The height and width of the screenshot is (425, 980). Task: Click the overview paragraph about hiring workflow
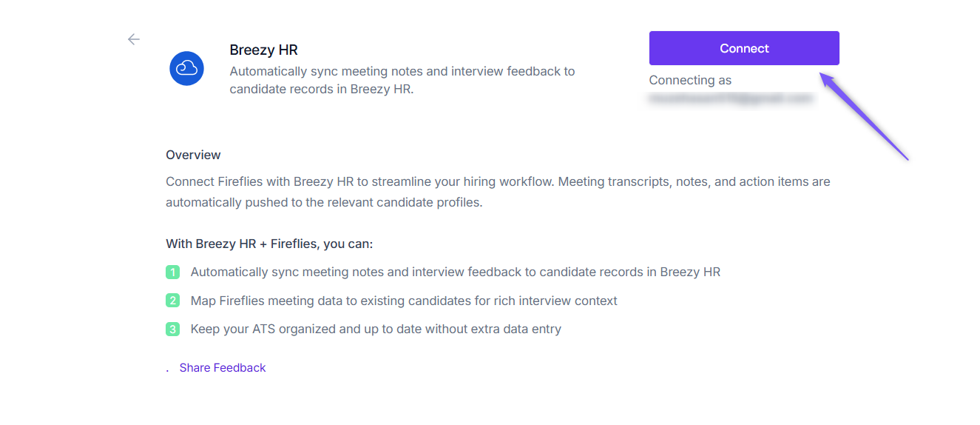pyautogui.click(x=498, y=192)
